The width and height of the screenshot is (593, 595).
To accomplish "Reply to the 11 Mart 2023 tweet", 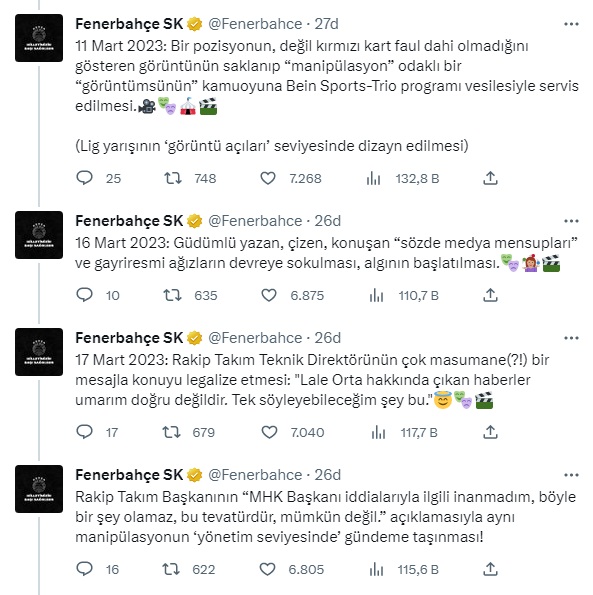I will click(x=84, y=178).
